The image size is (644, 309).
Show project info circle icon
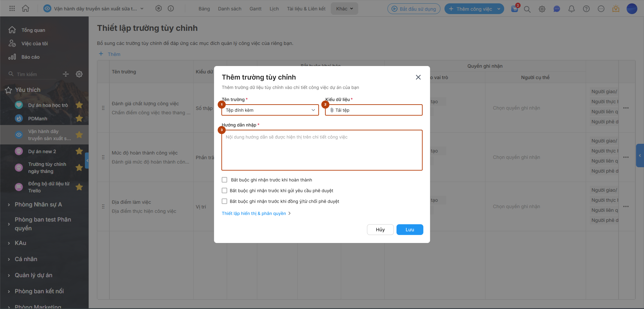[x=171, y=8]
